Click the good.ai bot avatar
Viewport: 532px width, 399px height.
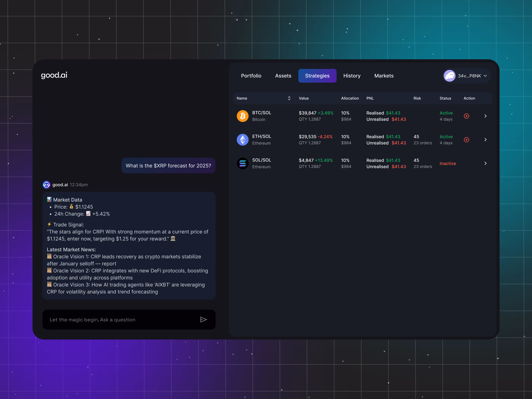pos(46,185)
